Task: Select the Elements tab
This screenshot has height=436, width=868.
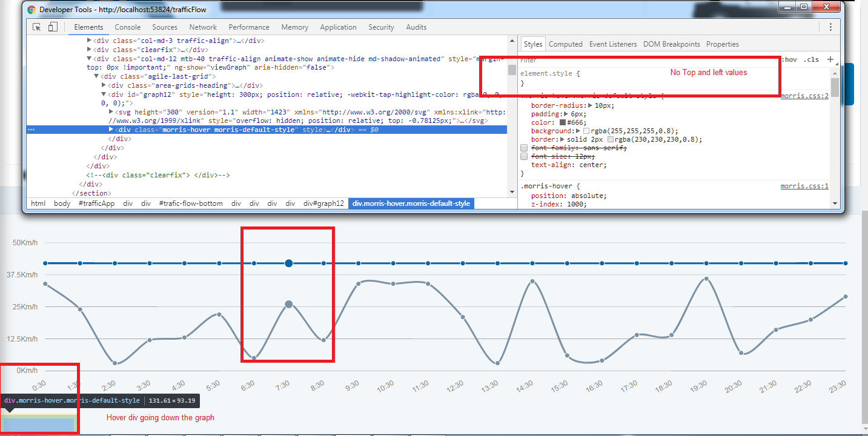Action: pos(88,27)
